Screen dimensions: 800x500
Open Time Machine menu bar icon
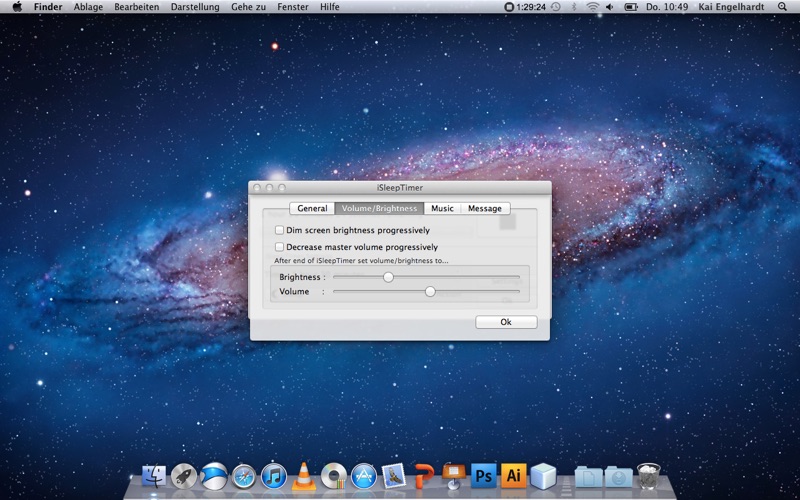tap(556, 7)
